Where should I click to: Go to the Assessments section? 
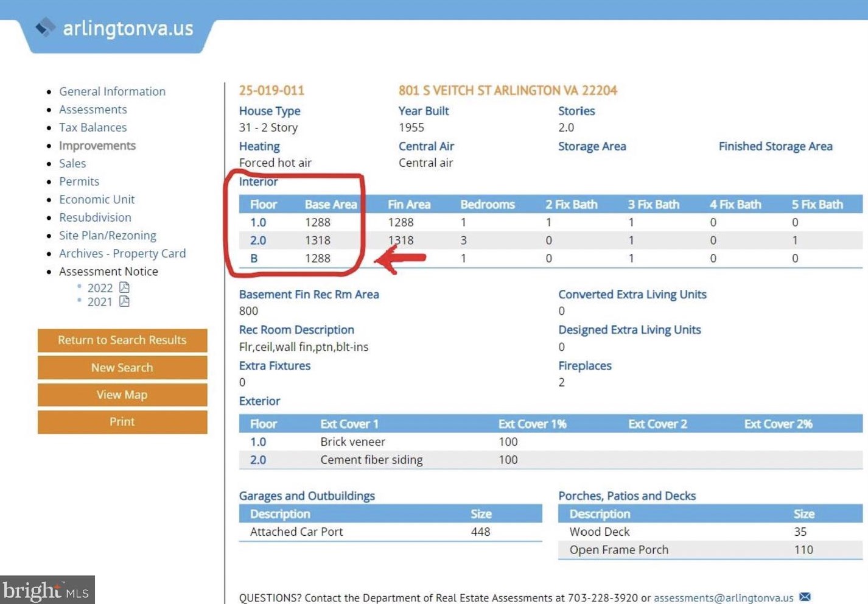pos(93,110)
